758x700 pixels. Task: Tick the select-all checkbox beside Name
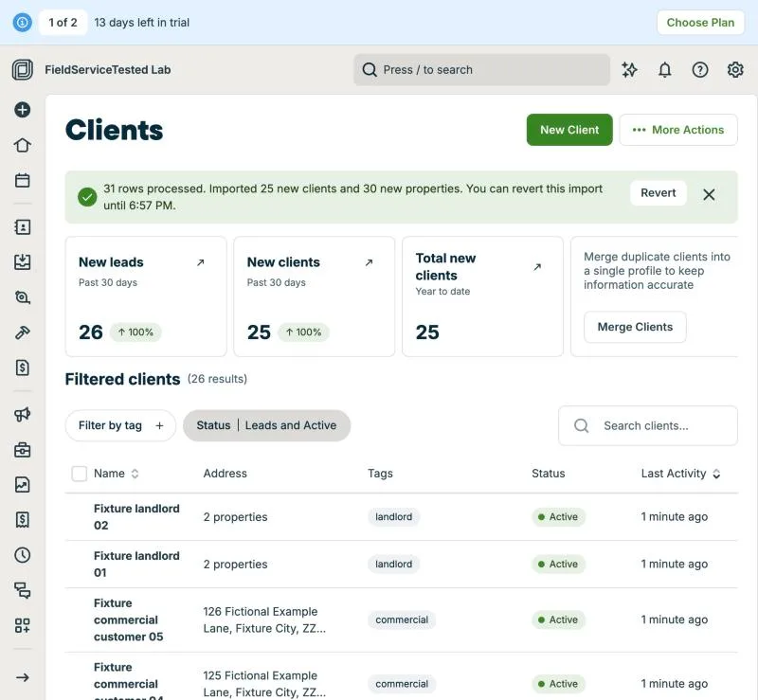pos(80,474)
